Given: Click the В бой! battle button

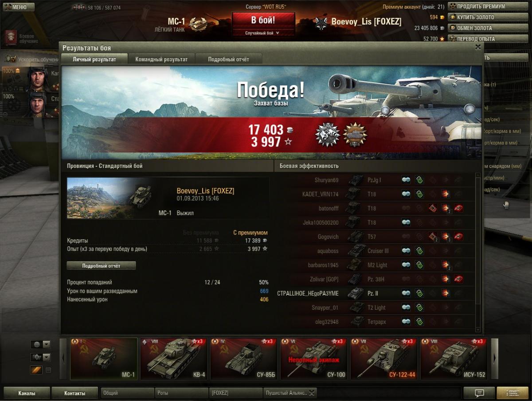Looking at the screenshot, I should pyautogui.click(x=263, y=20).
